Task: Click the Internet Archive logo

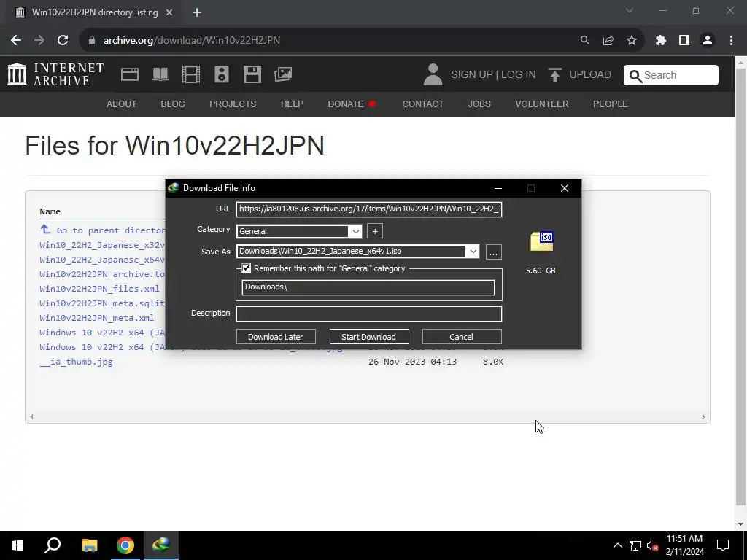Action: point(55,74)
